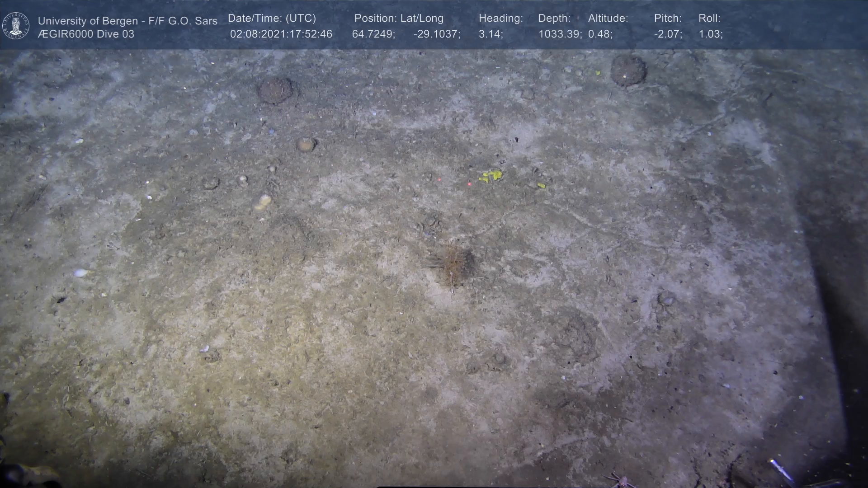Screen dimensions: 868x488
Task: Select the depth value 1033.39
Action: coord(559,34)
